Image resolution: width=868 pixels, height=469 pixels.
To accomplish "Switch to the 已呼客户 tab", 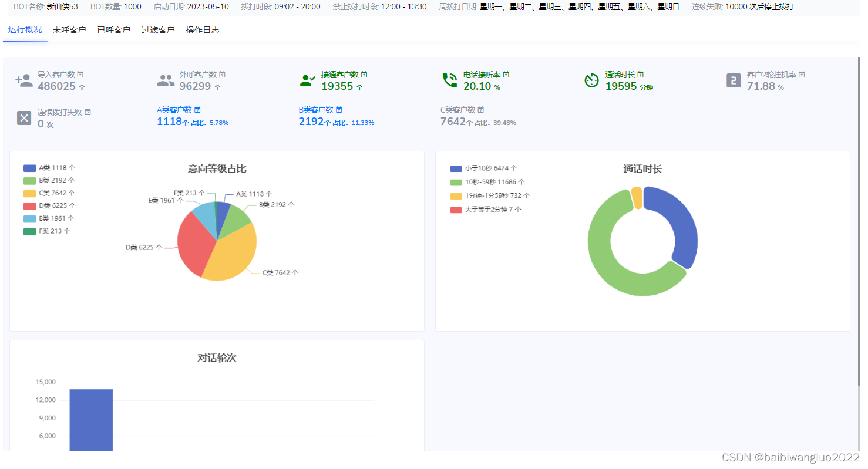I will click(x=114, y=30).
